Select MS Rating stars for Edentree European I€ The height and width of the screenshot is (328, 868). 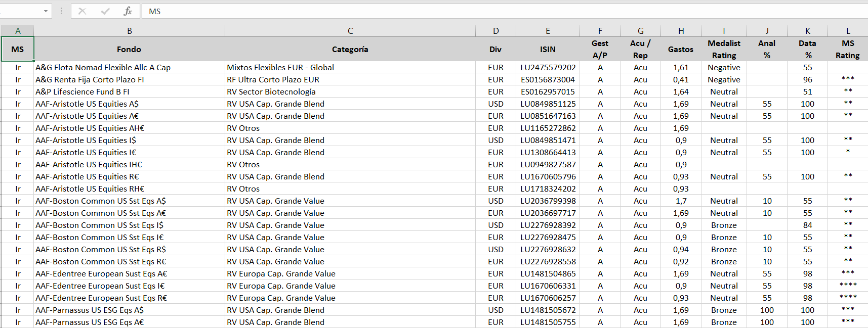click(x=848, y=286)
